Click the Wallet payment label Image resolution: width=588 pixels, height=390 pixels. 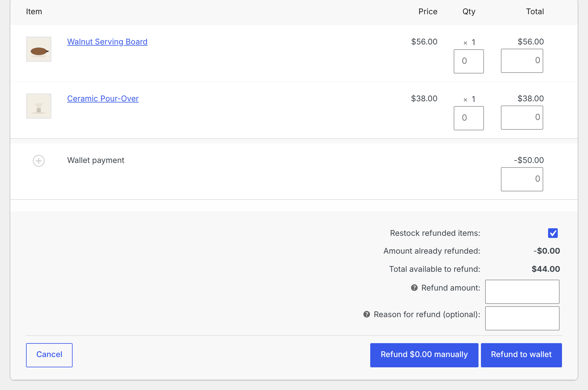tap(96, 160)
